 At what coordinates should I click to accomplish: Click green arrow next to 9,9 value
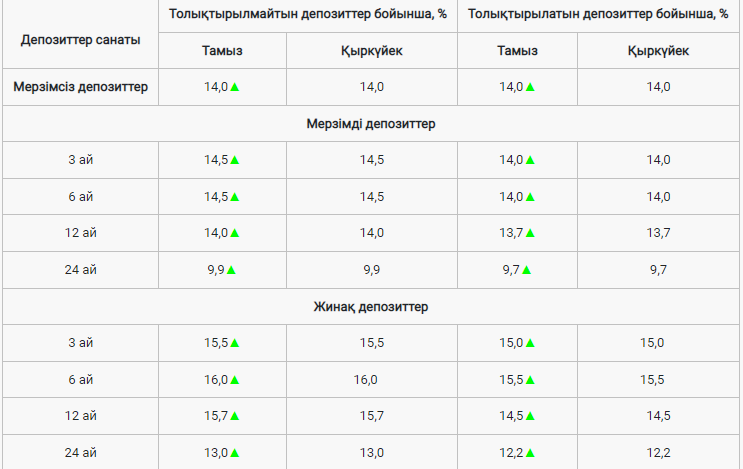[x=231, y=270]
